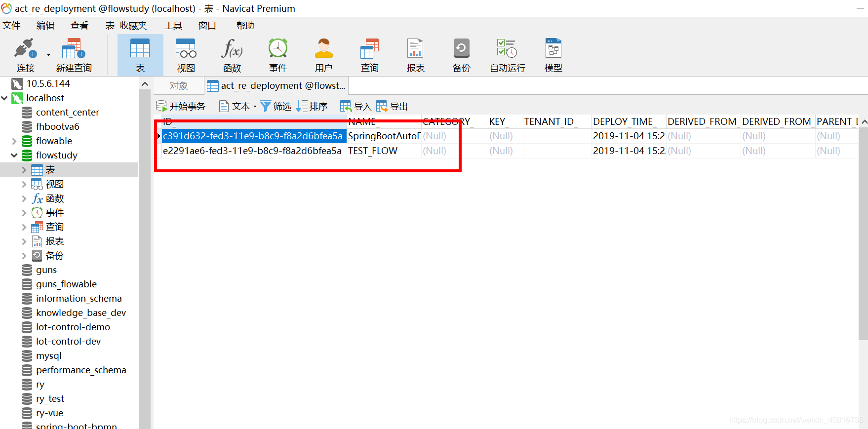Expand the 备份 node under flowstudy
The image size is (868, 429).
click(x=24, y=256)
